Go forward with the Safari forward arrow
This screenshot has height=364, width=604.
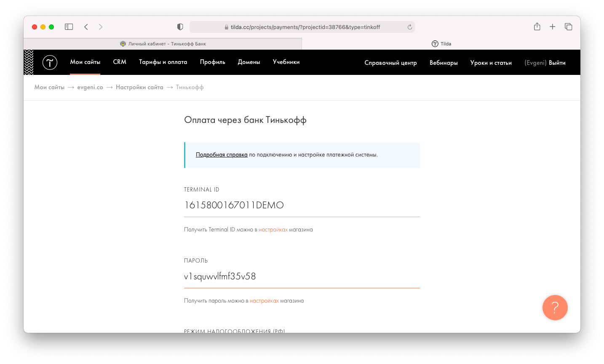point(101,27)
